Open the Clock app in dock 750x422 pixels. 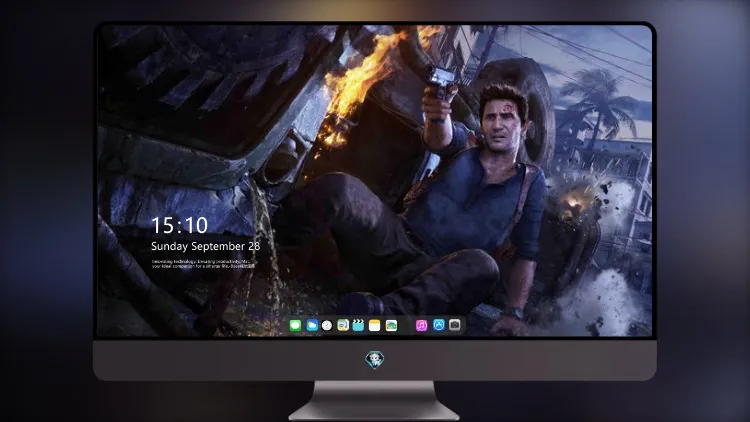(x=327, y=326)
